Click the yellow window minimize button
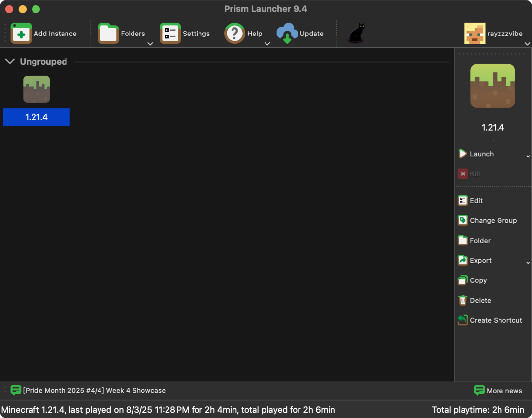The image size is (532, 418). (22, 9)
